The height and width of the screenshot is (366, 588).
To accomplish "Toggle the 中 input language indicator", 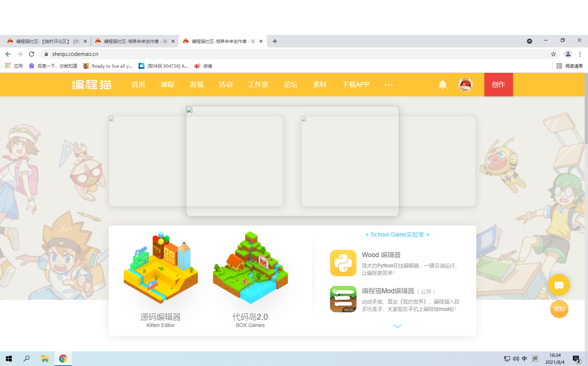I will click(x=524, y=359).
